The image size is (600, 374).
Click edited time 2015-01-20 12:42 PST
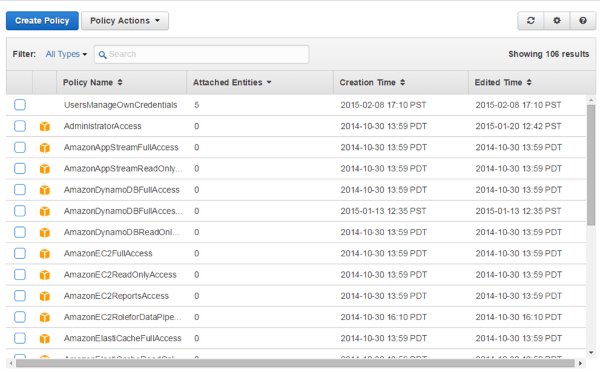518,126
